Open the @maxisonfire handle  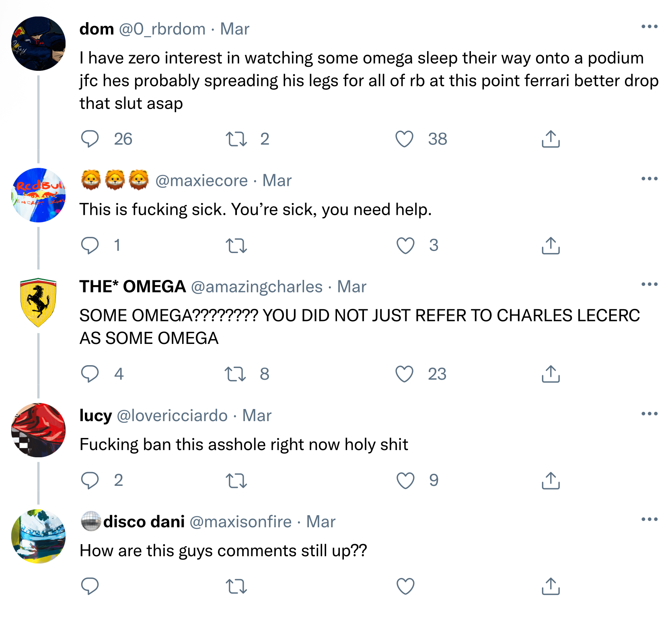click(240, 522)
